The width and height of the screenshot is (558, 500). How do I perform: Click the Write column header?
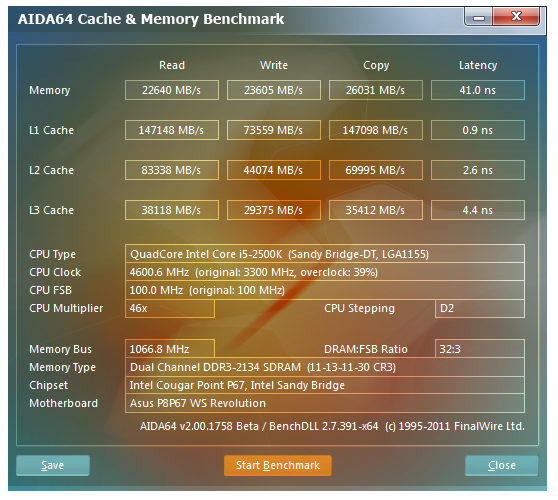pyautogui.click(x=274, y=65)
